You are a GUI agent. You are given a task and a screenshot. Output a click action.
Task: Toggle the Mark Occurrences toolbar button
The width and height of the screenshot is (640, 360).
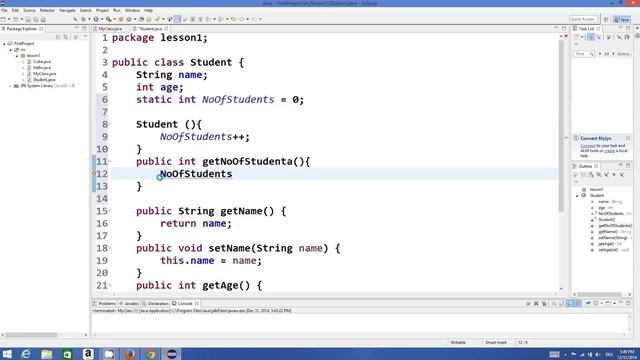[x=177, y=19]
